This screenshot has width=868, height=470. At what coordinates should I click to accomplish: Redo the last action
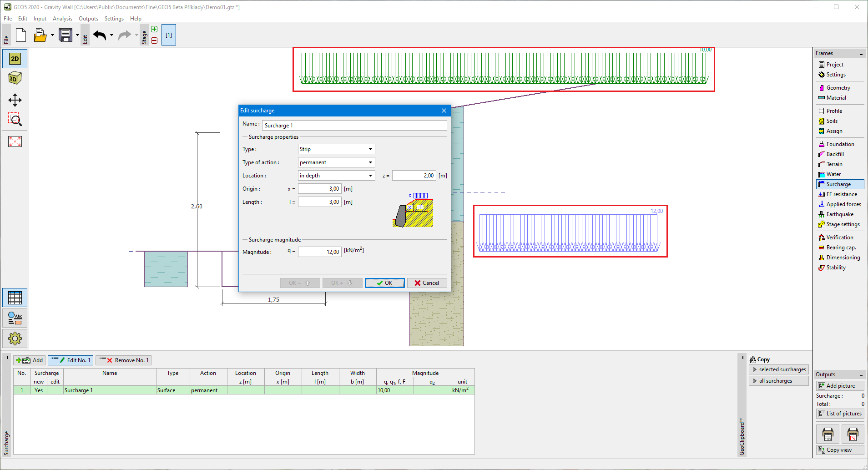[x=124, y=35]
